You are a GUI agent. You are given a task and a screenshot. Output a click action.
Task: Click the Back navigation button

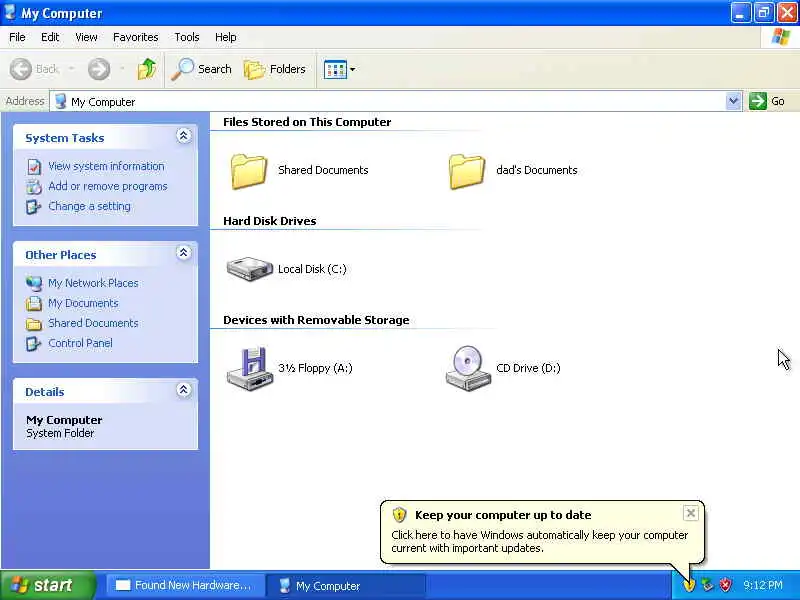pyautogui.click(x=35, y=69)
